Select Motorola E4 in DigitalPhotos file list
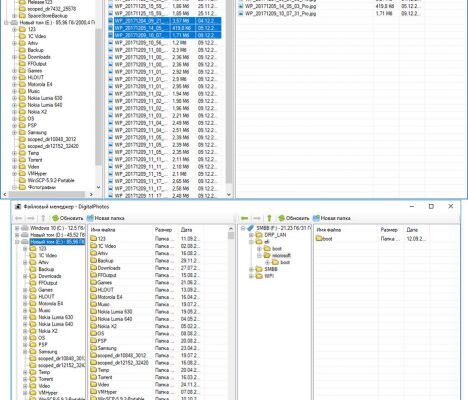 point(110,297)
